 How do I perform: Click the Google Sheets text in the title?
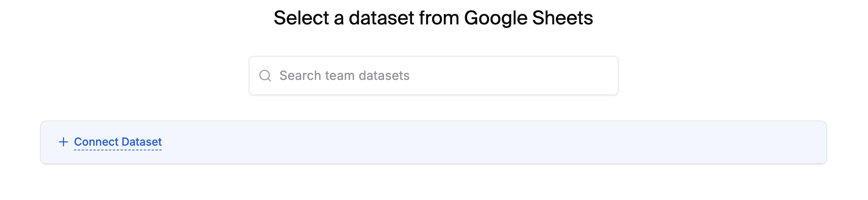528,18
